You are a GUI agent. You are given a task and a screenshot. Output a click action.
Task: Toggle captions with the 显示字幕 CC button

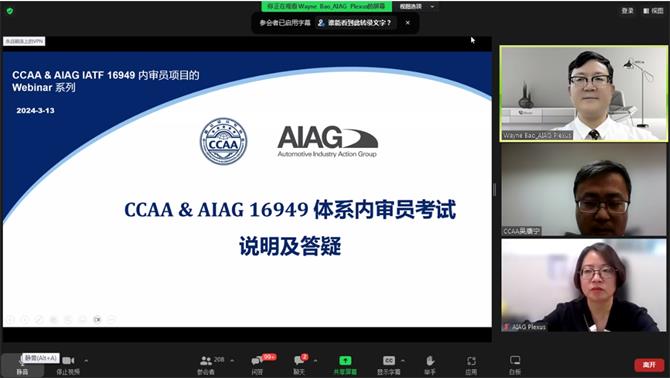pos(388,365)
